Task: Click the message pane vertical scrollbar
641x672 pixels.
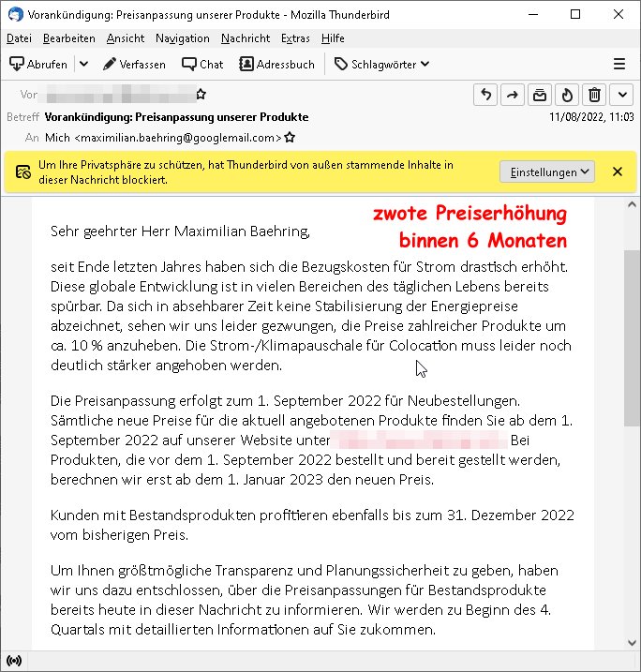Action: 632,337
